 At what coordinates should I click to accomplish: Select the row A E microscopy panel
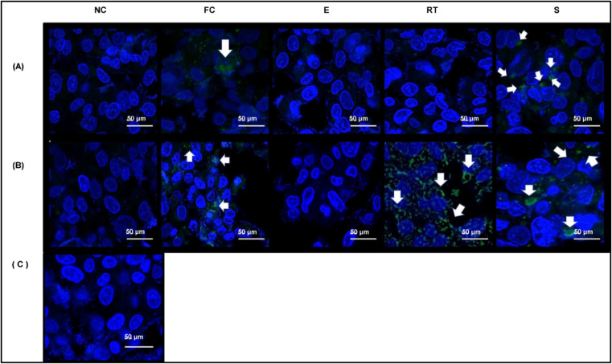[x=327, y=81]
